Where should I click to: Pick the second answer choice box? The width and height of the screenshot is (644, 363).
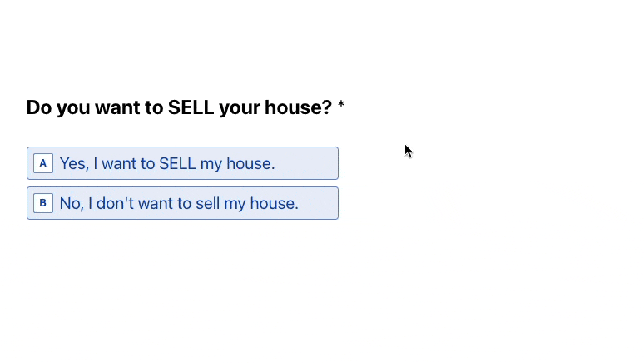point(182,203)
